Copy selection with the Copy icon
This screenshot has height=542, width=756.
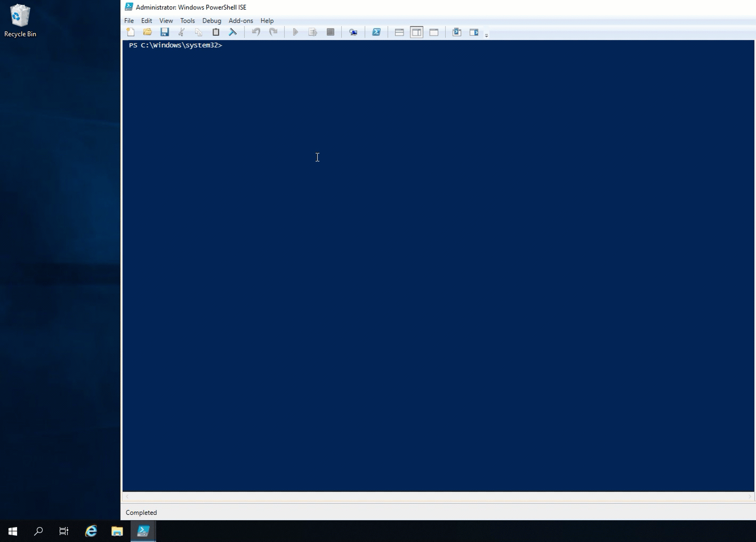198,33
